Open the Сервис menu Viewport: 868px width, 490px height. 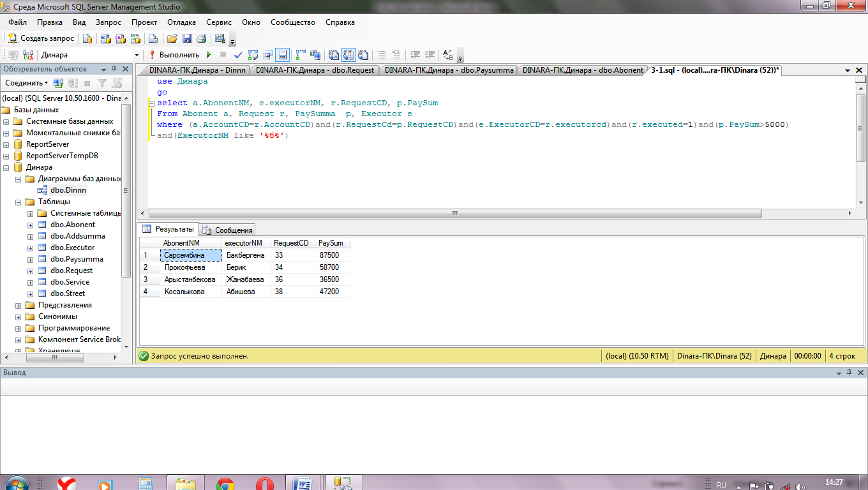point(219,22)
